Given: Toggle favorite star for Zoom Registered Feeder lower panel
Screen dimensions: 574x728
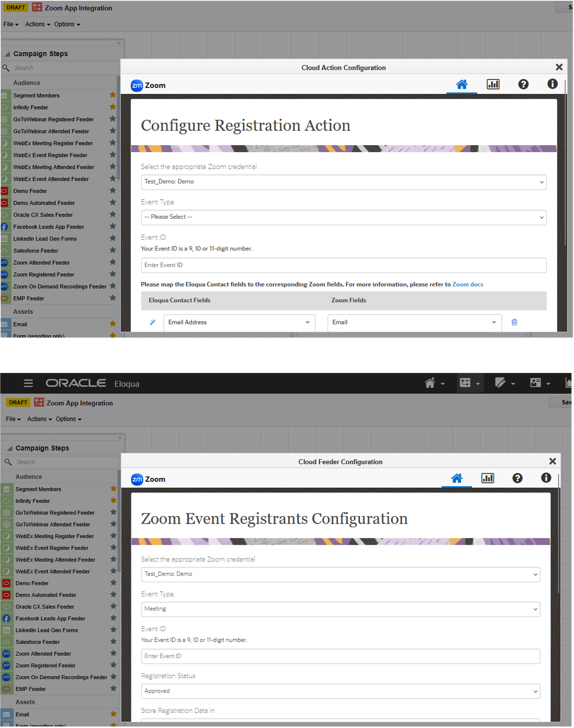Looking at the screenshot, I should tap(113, 665).
